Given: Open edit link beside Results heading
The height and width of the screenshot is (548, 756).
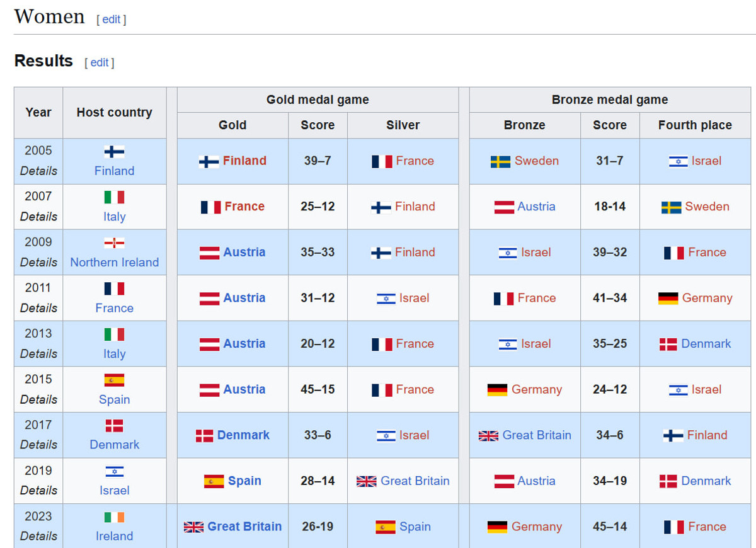Looking at the screenshot, I should point(100,62).
